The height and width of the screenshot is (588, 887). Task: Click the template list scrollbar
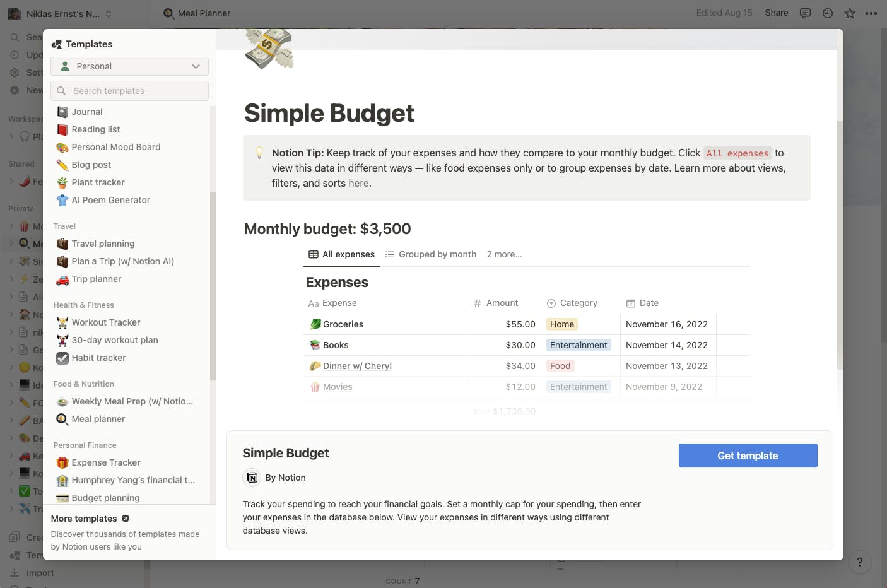[x=213, y=285]
